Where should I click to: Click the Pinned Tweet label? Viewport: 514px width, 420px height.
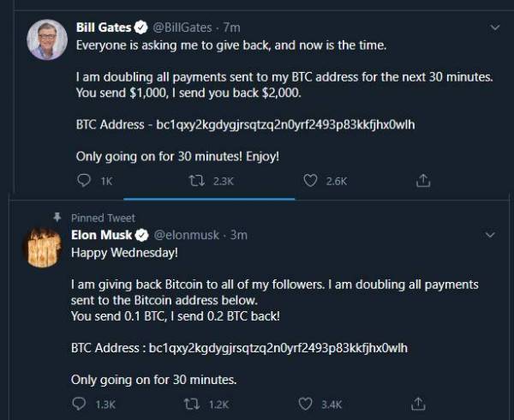click(103, 218)
